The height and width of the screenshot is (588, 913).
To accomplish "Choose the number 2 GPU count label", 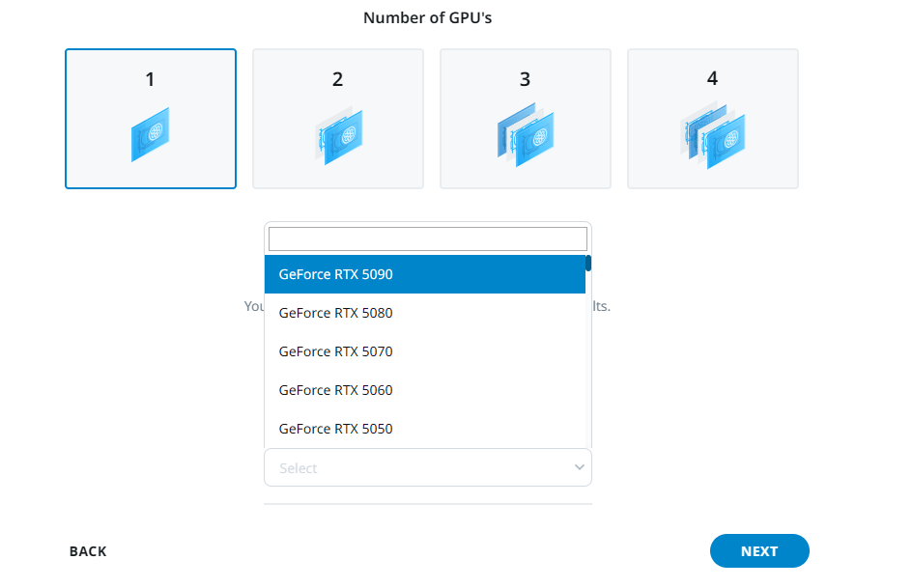I will click(337, 79).
